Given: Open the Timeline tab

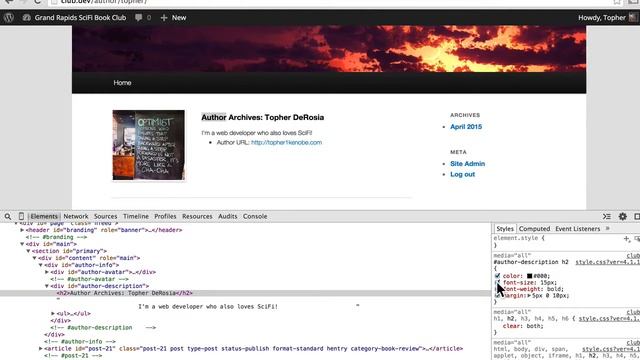Looking at the screenshot, I should [x=136, y=216].
